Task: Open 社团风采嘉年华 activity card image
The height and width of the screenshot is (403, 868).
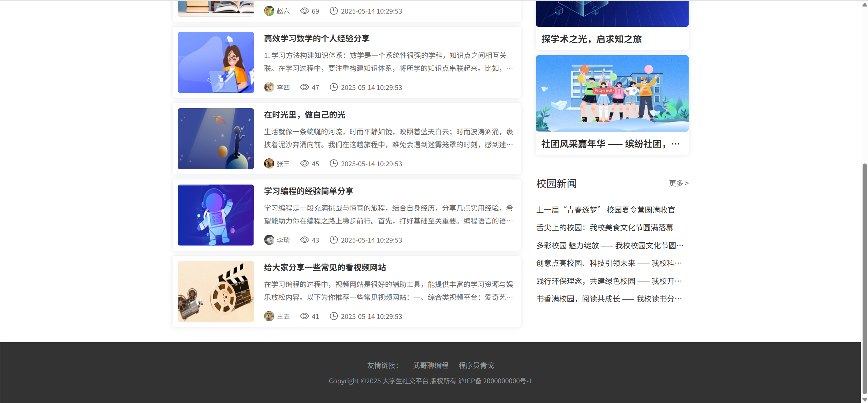Action: tap(612, 93)
